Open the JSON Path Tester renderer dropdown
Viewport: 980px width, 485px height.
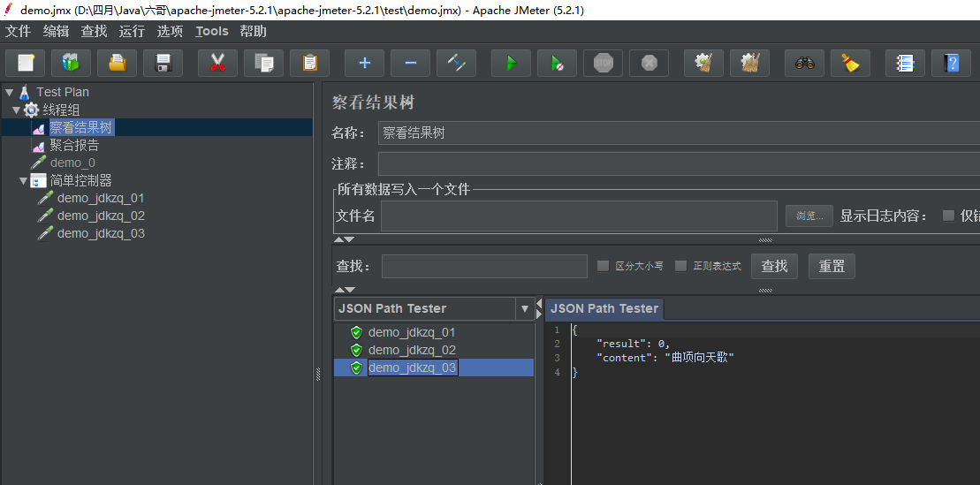click(525, 308)
